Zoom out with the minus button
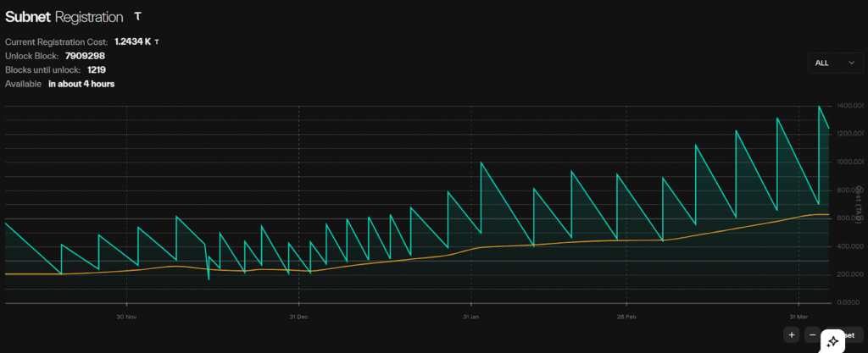 [811, 335]
